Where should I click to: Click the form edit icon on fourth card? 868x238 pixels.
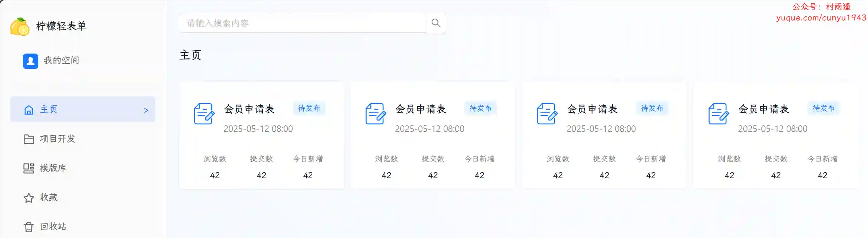718,114
